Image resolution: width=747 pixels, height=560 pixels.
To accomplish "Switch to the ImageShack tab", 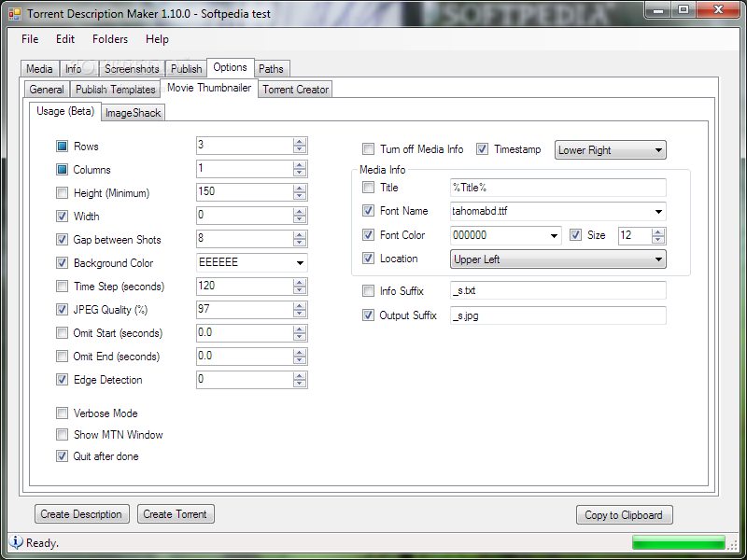I will (x=133, y=113).
